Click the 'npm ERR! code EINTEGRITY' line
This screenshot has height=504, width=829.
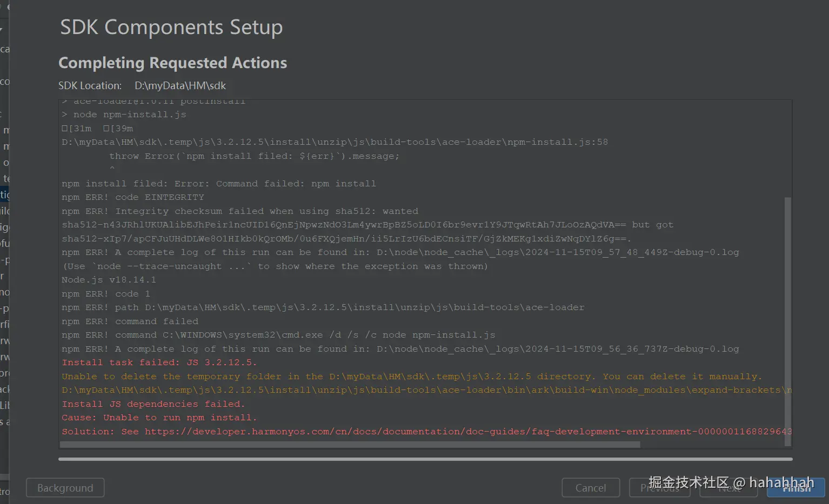(133, 197)
